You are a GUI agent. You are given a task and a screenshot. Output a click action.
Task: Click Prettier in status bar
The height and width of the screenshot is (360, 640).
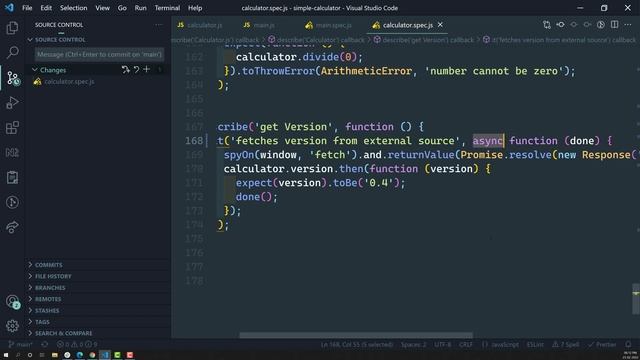click(602, 344)
